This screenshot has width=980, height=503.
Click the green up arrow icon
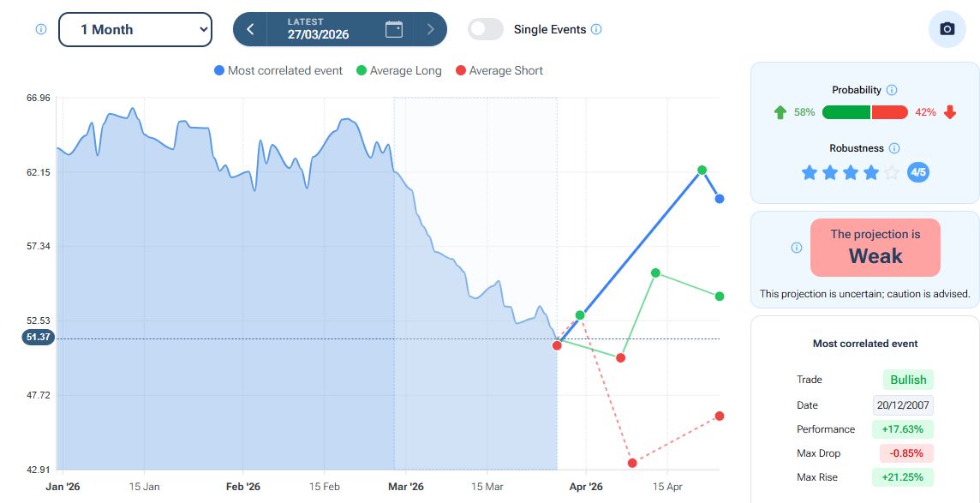pyautogui.click(x=780, y=112)
